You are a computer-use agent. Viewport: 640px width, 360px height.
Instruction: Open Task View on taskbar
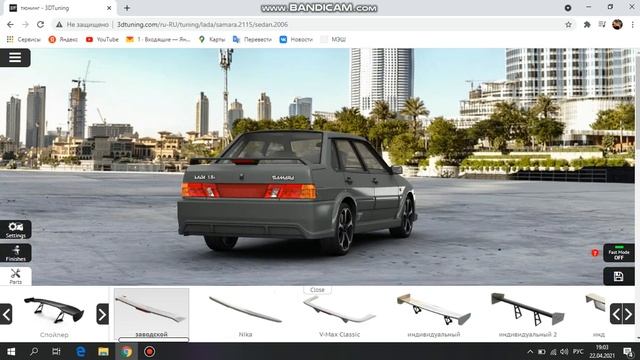click(56, 351)
